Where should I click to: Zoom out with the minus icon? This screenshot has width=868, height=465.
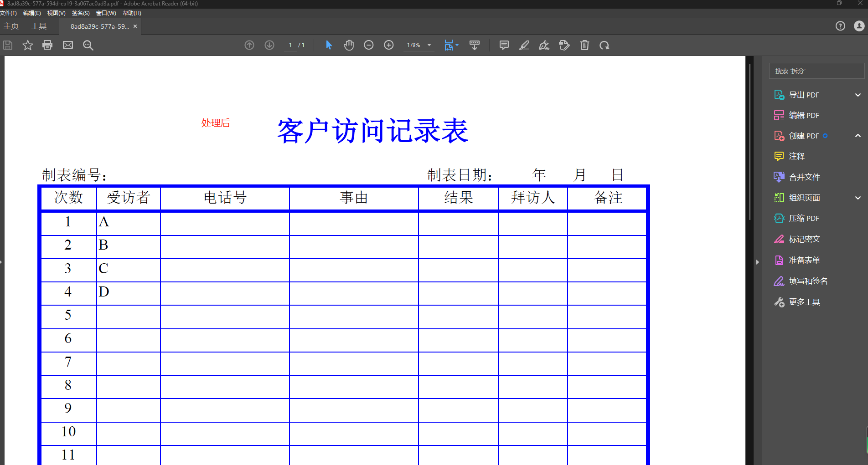(x=368, y=45)
